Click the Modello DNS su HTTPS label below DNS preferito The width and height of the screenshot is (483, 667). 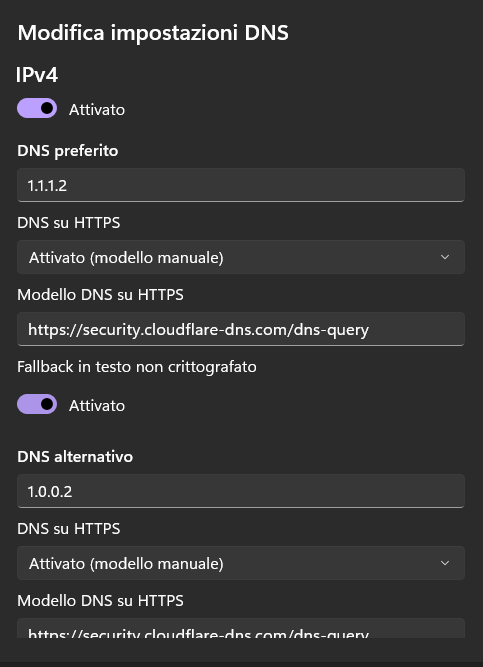[x=100, y=295]
